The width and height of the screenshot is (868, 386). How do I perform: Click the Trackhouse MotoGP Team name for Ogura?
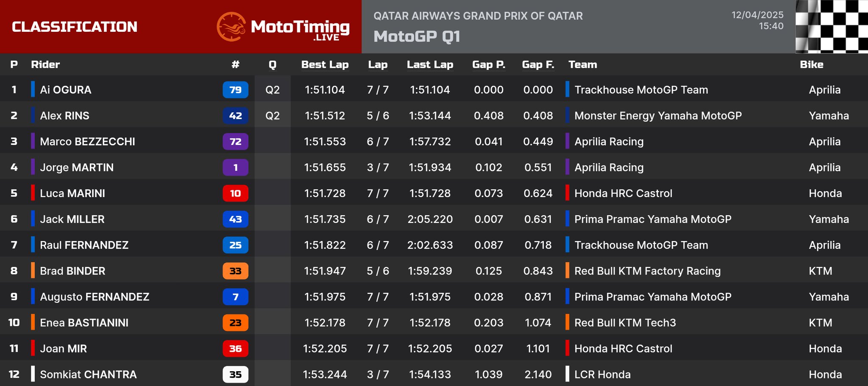(641, 90)
